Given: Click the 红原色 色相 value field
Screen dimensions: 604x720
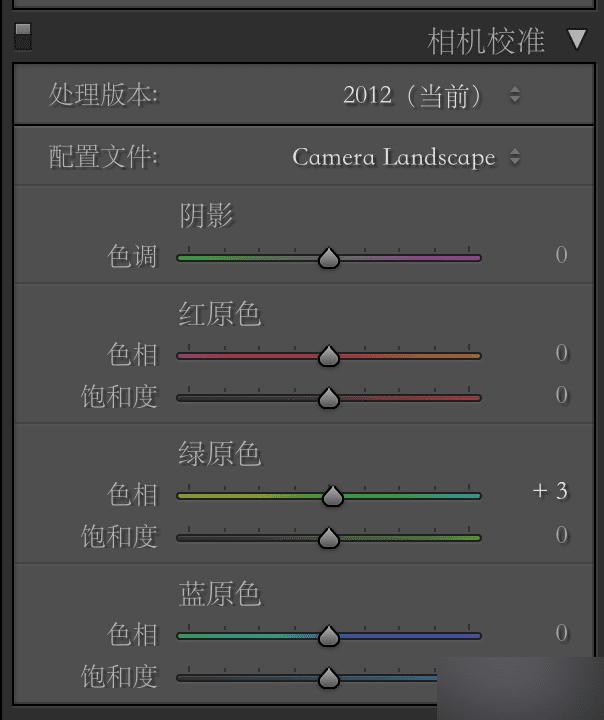Looking at the screenshot, I should pos(561,353).
